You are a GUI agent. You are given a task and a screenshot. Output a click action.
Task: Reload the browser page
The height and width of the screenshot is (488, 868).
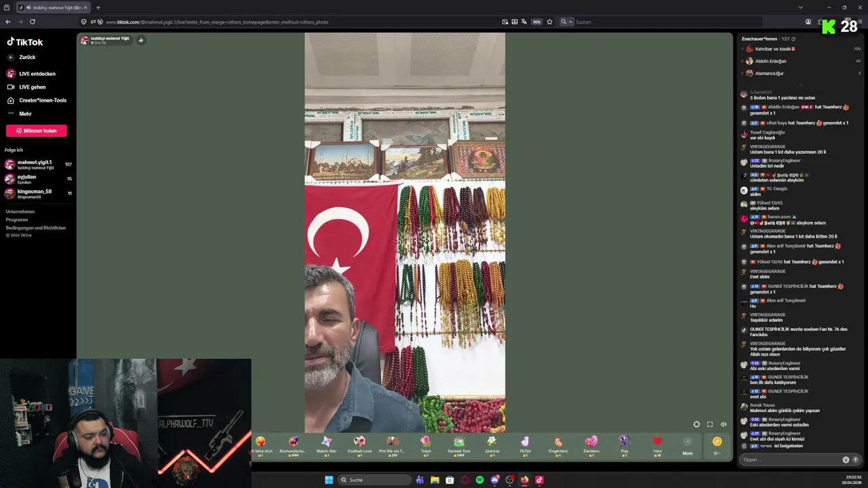pyautogui.click(x=32, y=22)
